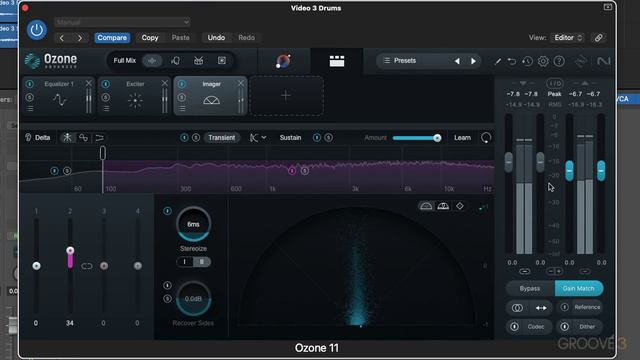Toggle Imager module power
The image size is (640, 360).
[x=182, y=84]
